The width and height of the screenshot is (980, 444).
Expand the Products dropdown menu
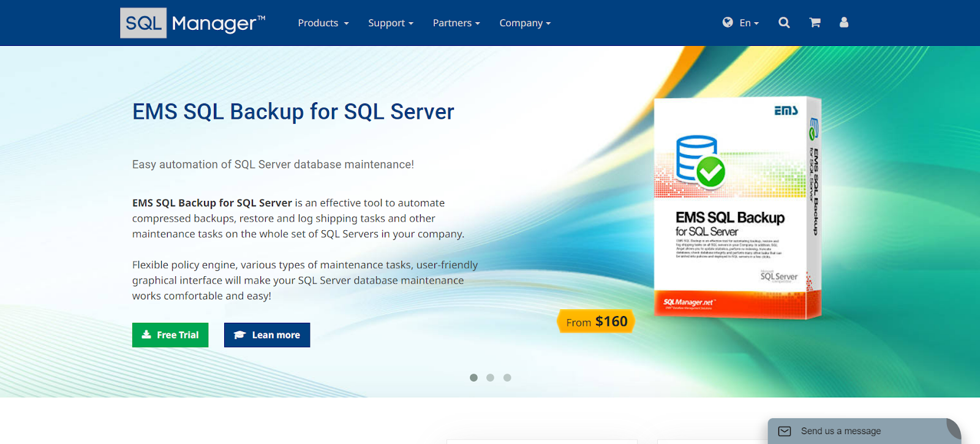tap(323, 23)
